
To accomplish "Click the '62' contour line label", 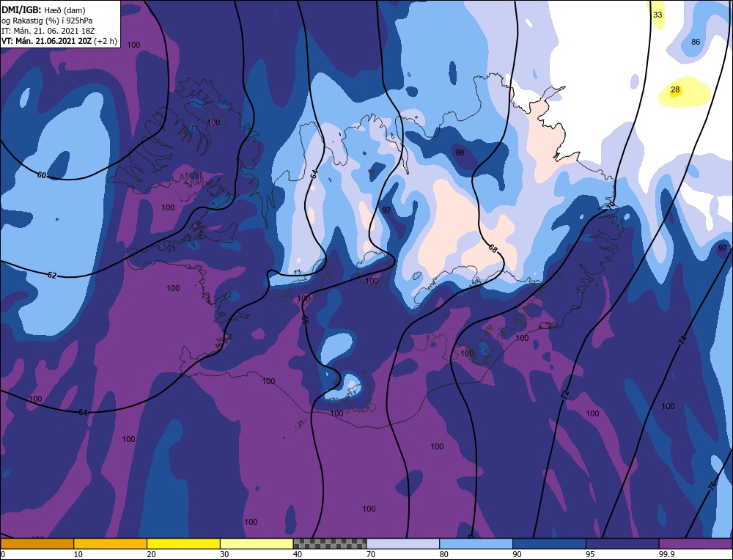I will pos(52,276).
